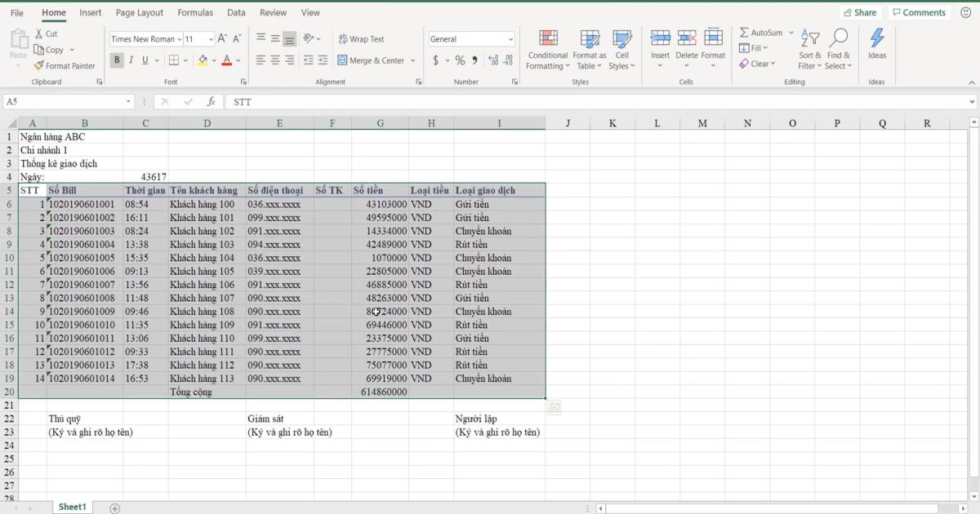
Task: Expand the Number Format dropdown showing General
Action: point(511,38)
